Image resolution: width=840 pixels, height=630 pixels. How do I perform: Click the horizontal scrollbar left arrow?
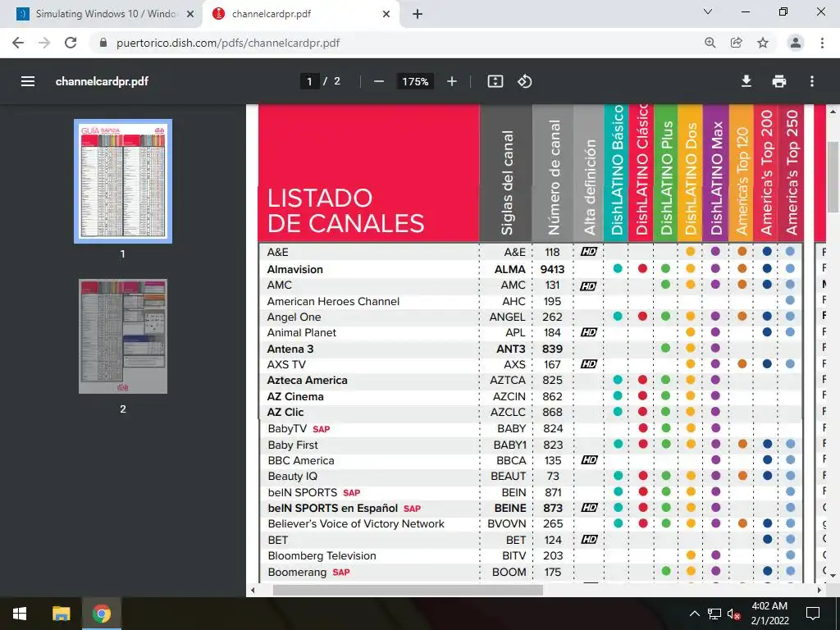pyautogui.click(x=253, y=590)
